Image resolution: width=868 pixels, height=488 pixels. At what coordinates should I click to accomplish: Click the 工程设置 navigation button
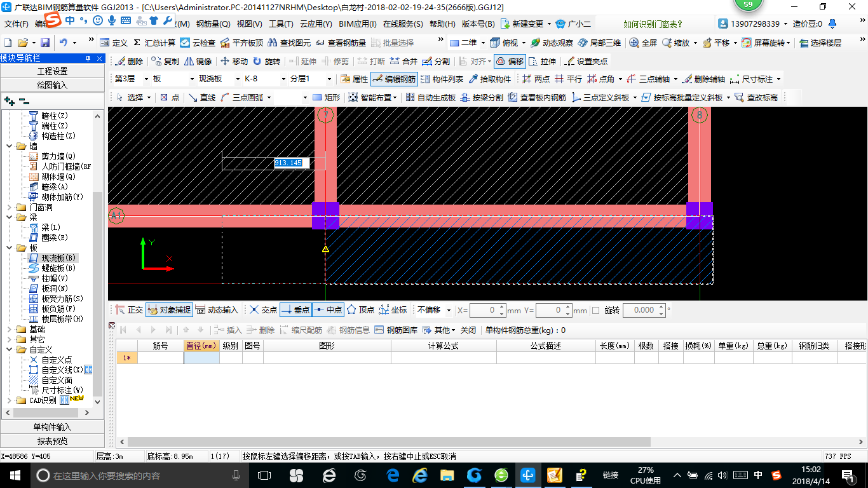click(x=52, y=71)
